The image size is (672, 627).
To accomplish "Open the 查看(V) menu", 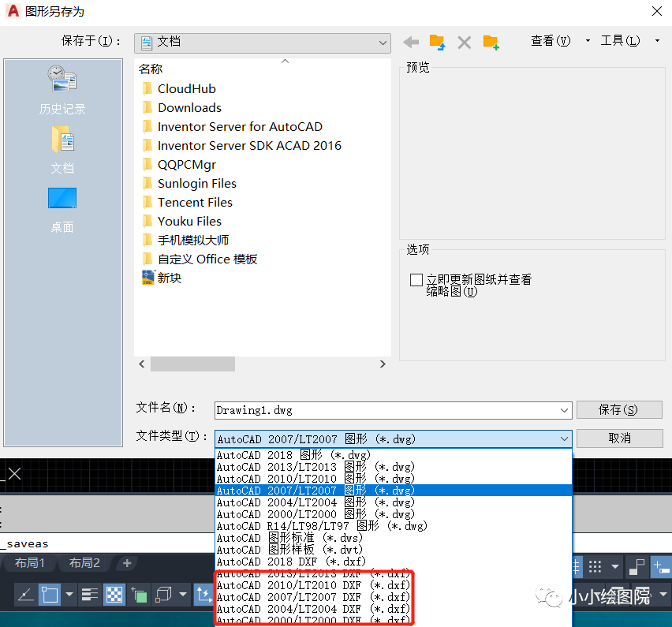I will (560, 41).
